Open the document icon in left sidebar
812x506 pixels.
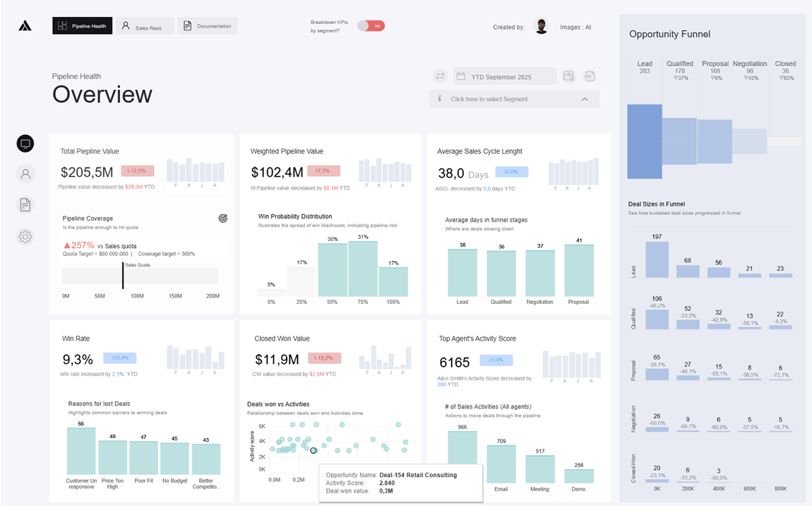click(25, 205)
